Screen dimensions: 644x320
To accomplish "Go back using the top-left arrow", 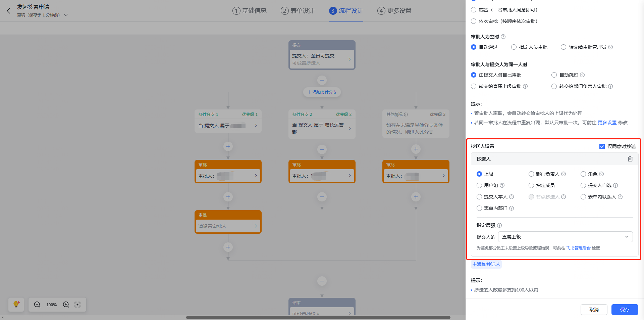I will coord(9,11).
